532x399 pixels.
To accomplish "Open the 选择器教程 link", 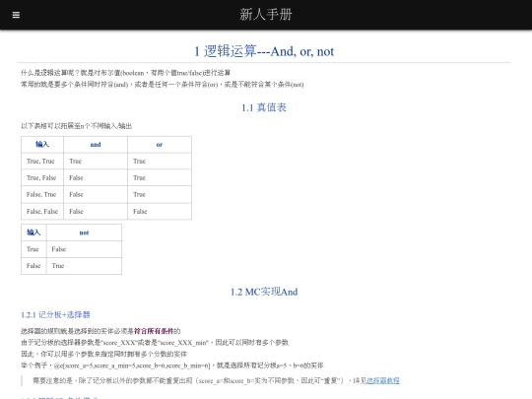I will (x=383, y=380).
